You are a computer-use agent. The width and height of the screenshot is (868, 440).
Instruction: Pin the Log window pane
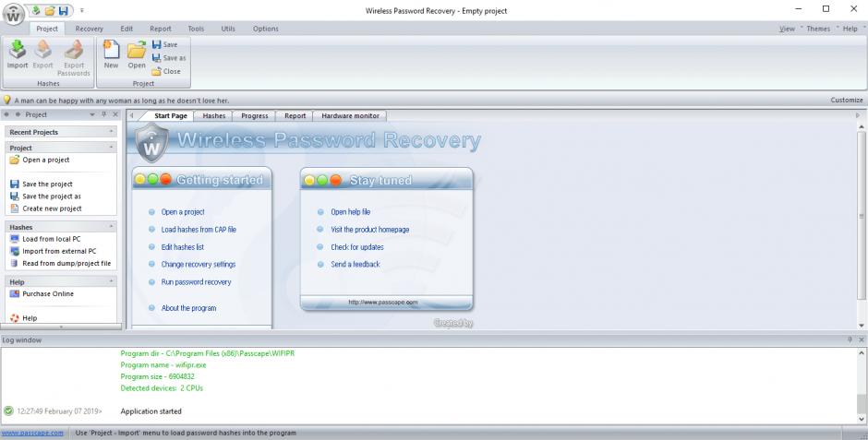850,339
